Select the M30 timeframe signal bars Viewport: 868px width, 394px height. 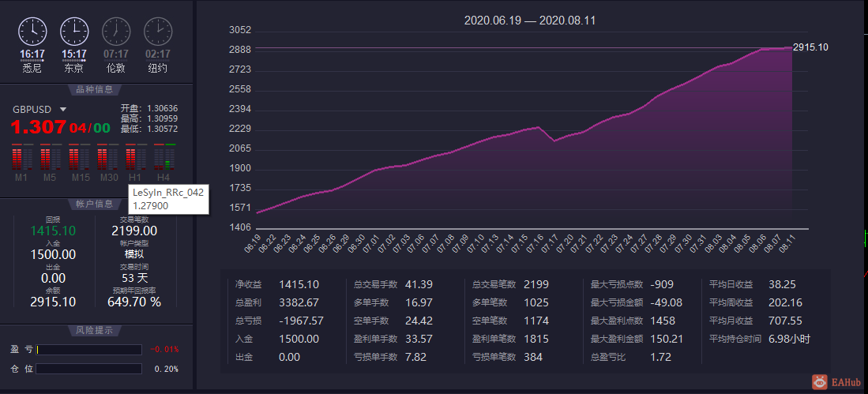[x=107, y=157]
